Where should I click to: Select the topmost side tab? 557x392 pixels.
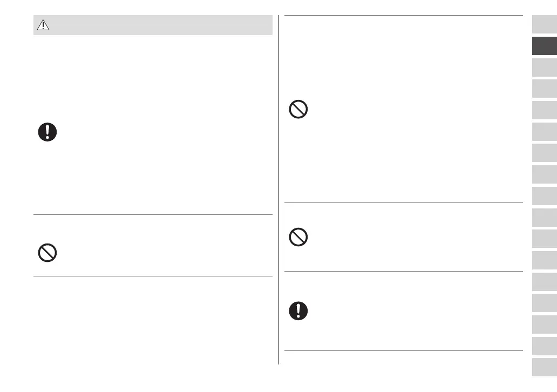click(544, 24)
